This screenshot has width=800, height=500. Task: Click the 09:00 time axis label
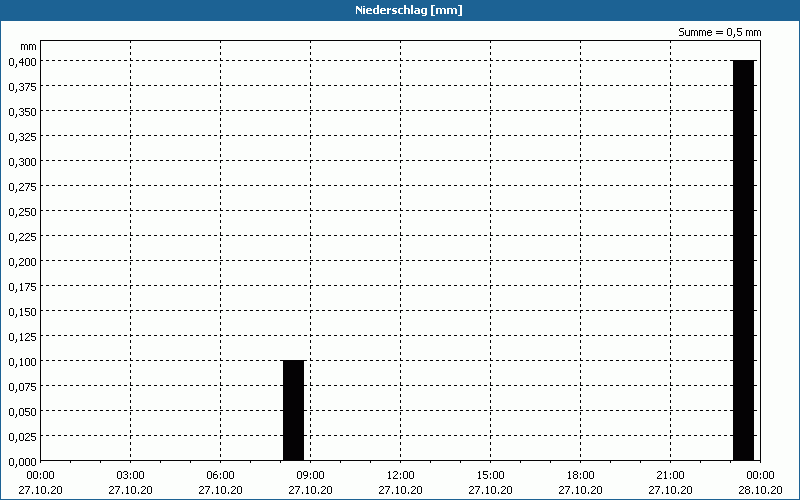[310, 476]
